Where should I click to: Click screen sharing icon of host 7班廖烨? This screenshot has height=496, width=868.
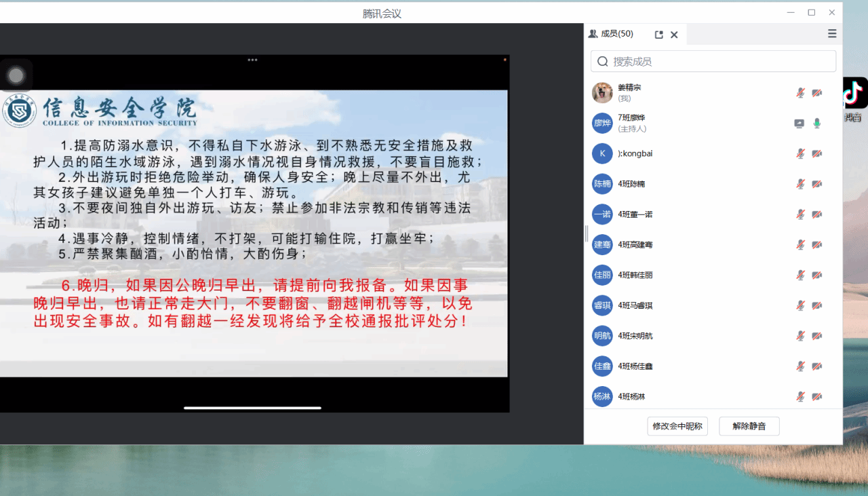pos(800,123)
